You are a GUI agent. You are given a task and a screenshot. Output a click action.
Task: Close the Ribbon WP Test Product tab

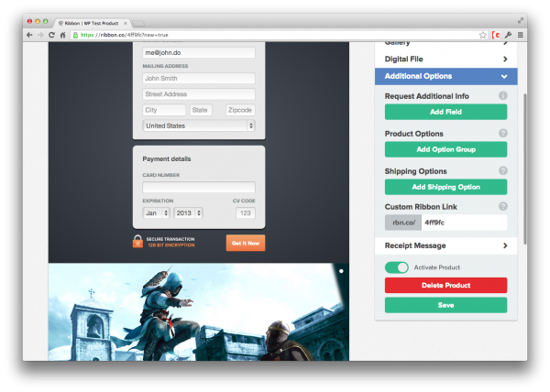pos(126,23)
